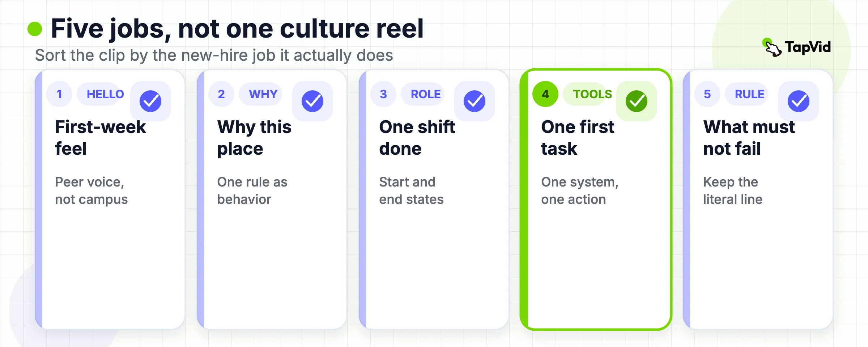Click the "One system, one action" description
The image size is (868, 347).
click(580, 190)
